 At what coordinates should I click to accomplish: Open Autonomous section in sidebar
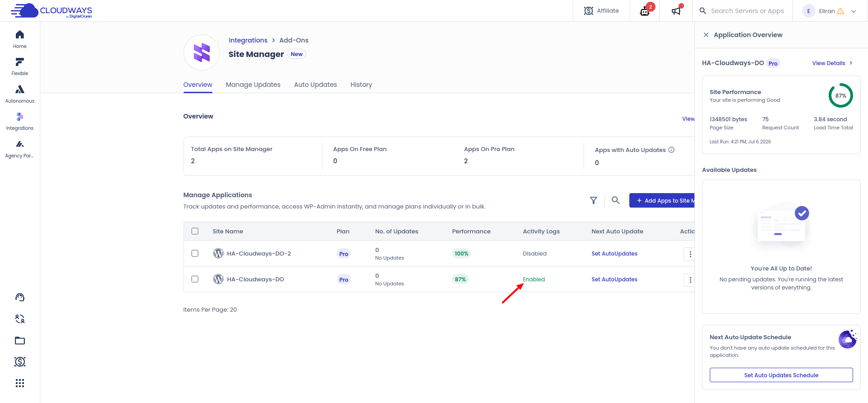(x=20, y=94)
